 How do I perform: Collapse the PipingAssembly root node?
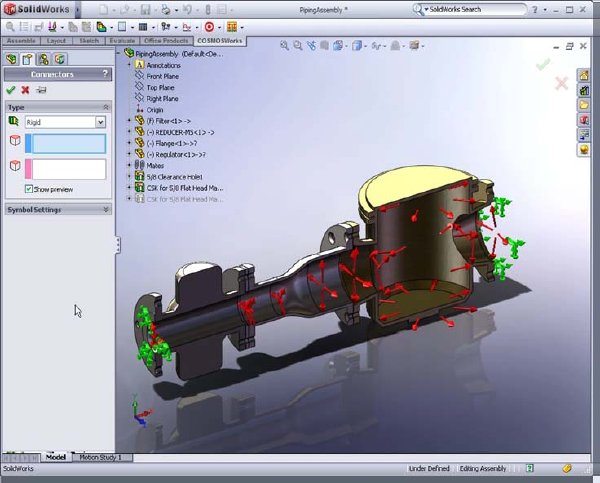pos(119,54)
